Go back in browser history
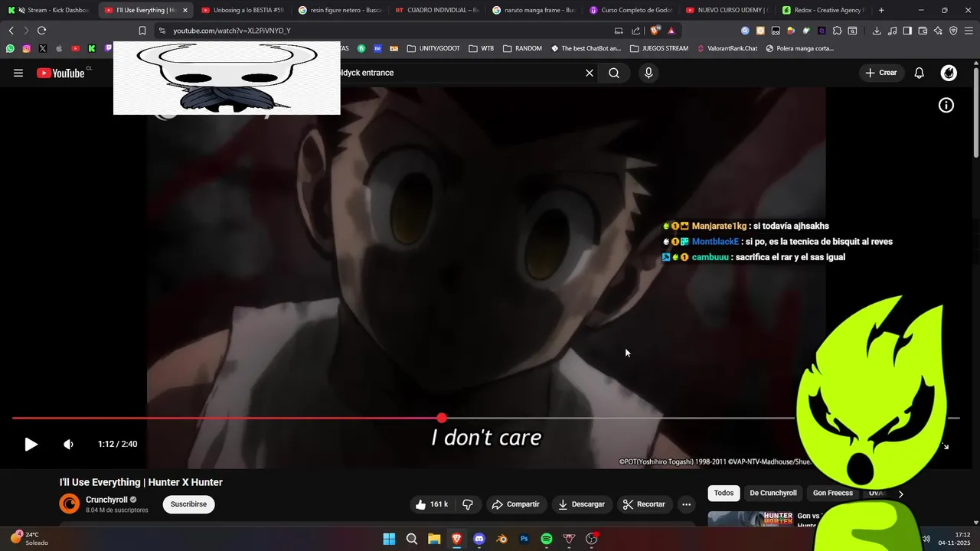 11,31
